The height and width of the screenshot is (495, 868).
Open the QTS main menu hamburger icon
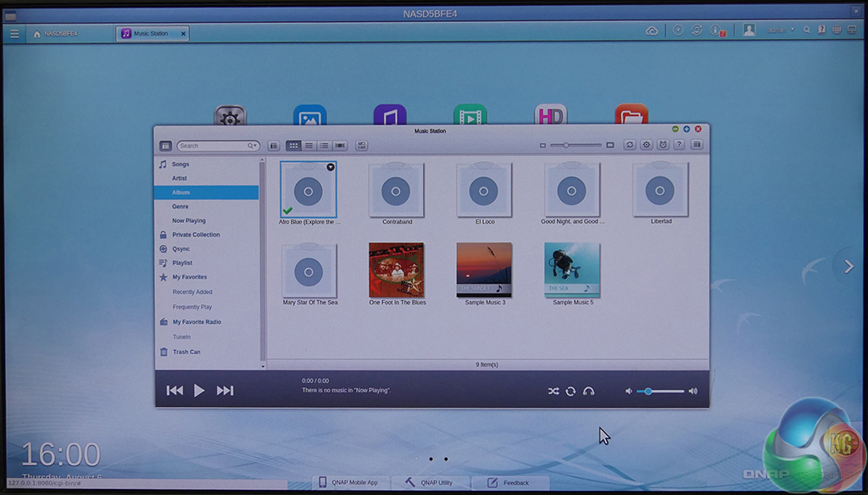pyautogui.click(x=14, y=34)
